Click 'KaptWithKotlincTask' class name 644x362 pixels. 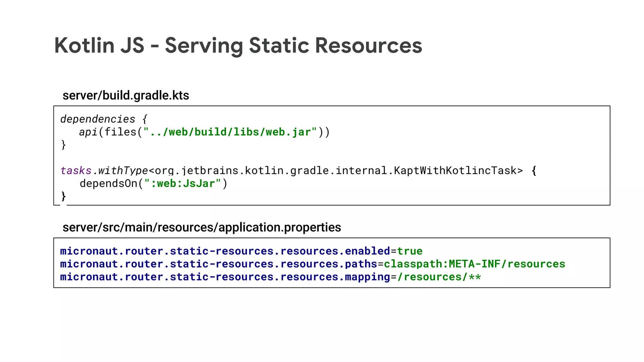click(x=455, y=171)
